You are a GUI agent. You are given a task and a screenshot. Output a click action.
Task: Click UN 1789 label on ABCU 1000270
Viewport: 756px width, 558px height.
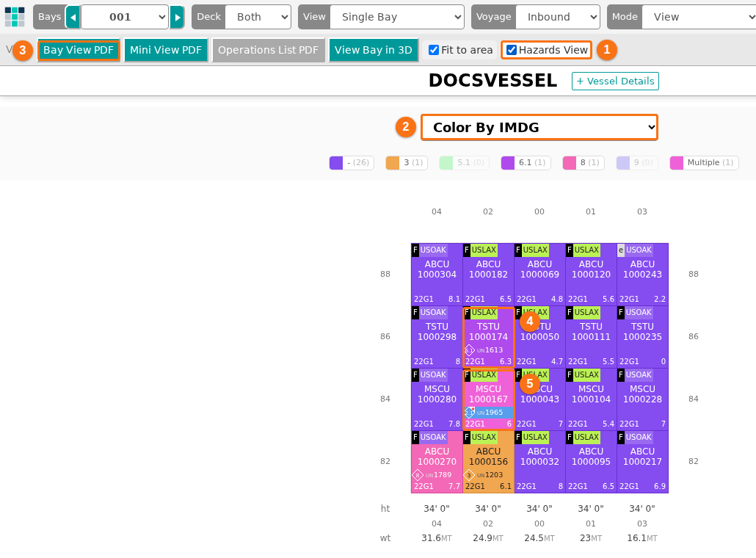coord(439,475)
